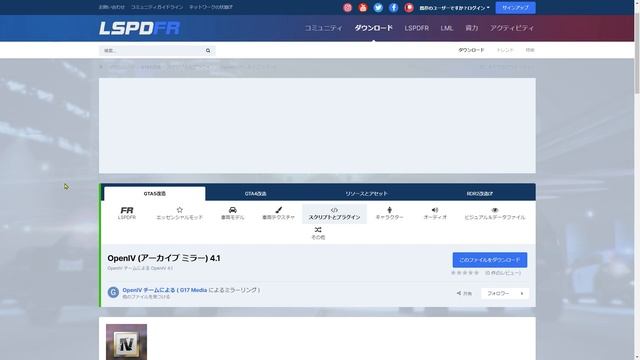This screenshot has height=360, width=640.
Task: Select the car Vehicle Models category
Action: coord(233,213)
